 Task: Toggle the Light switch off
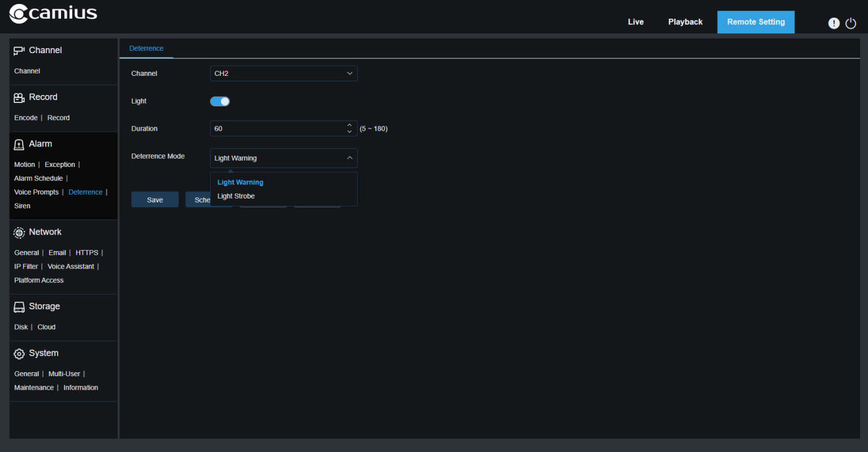[x=220, y=101]
